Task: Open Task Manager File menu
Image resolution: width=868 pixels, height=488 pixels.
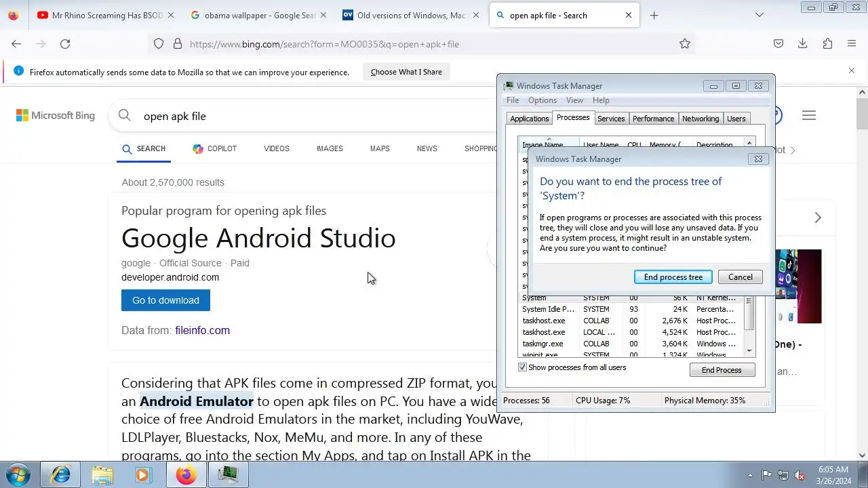Action: (513, 100)
